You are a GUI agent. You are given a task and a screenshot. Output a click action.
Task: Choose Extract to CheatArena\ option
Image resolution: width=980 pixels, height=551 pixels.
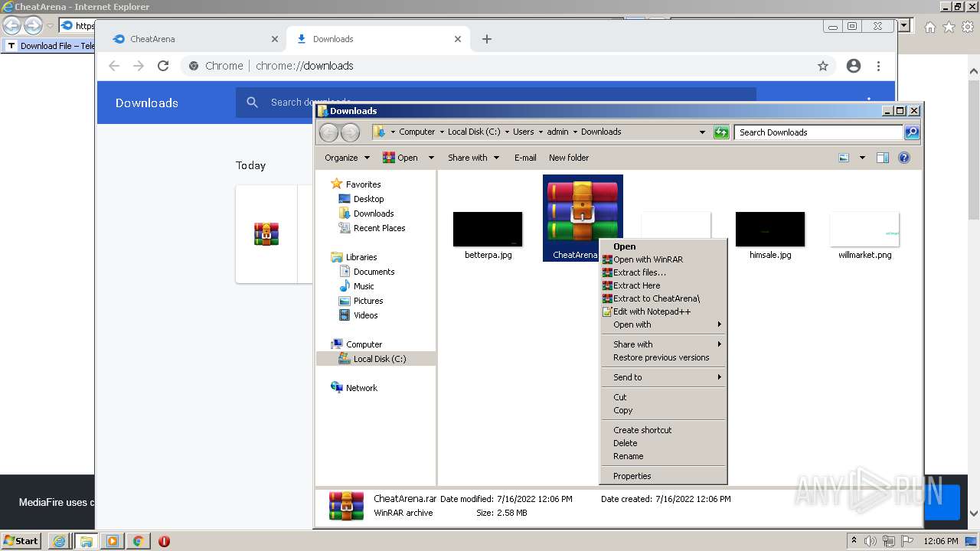[663, 298]
